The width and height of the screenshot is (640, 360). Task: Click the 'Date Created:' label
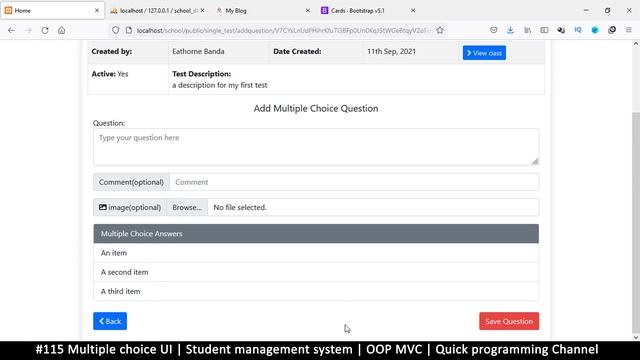pos(297,51)
